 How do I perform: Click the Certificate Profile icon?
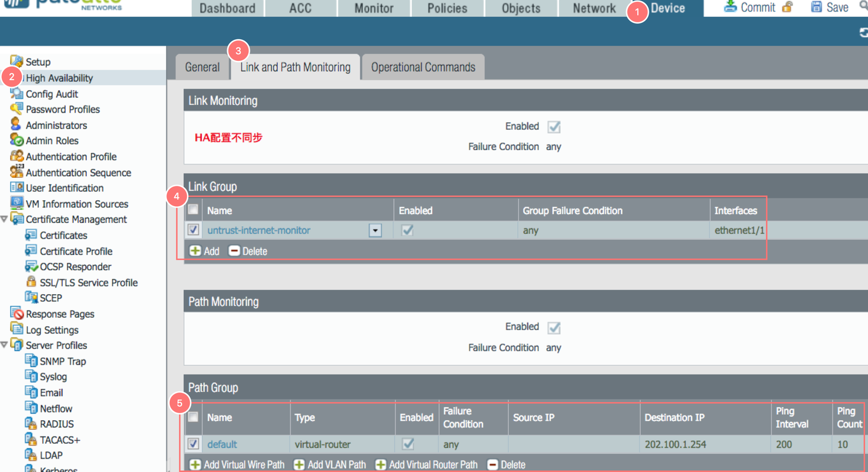pyautogui.click(x=31, y=251)
